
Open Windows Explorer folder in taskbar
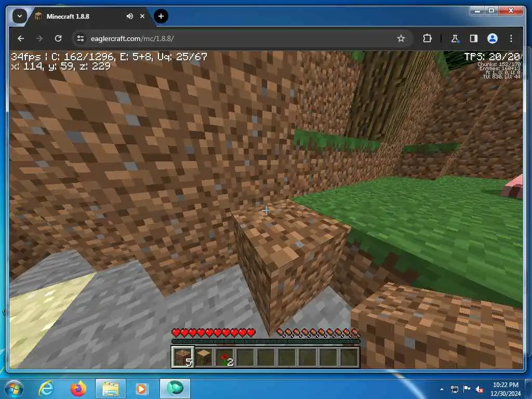coord(110,389)
